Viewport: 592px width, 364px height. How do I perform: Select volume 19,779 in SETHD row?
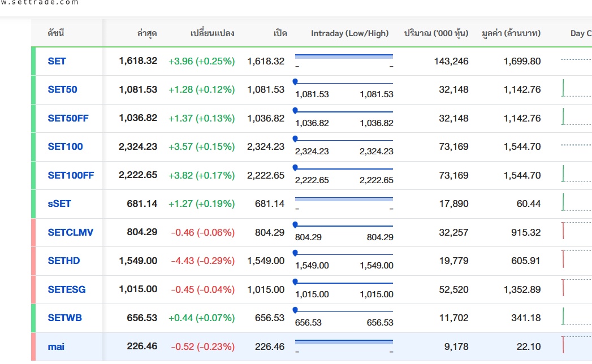point(454,261)
